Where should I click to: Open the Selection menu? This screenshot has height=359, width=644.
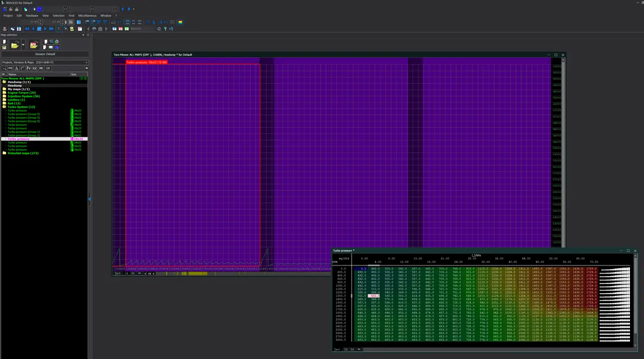point(59,16)
